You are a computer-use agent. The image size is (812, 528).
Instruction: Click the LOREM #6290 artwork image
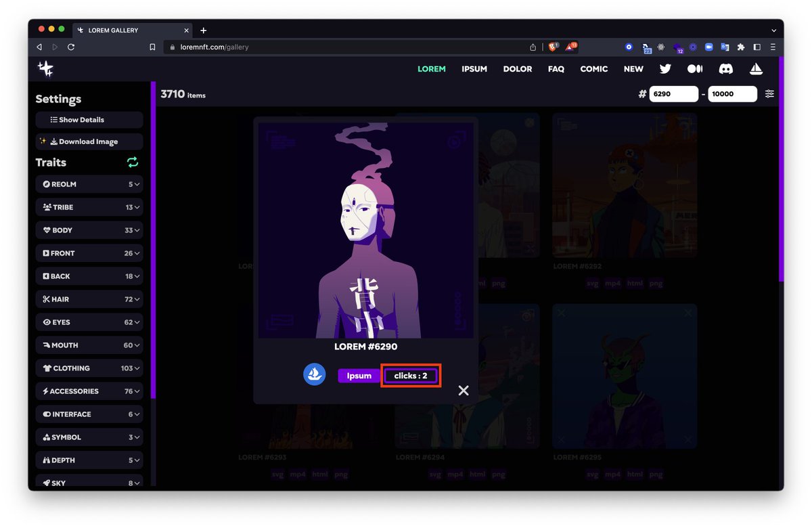tap(366, 230)
